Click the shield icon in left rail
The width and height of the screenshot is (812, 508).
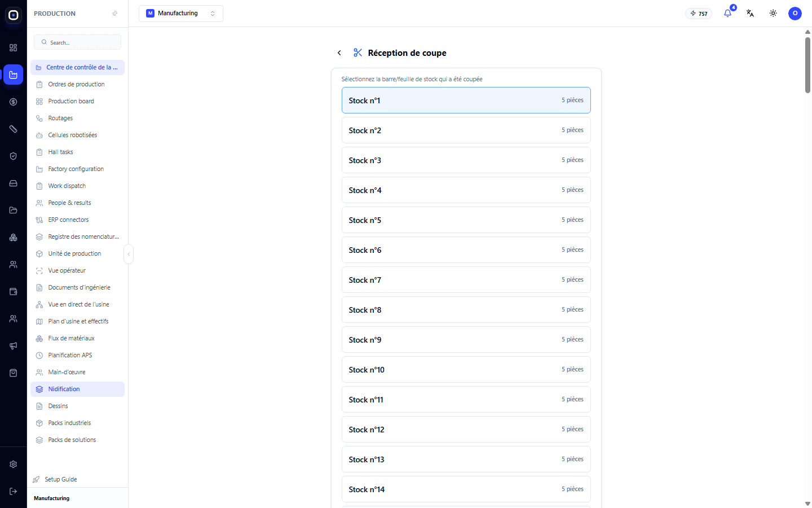(14, 156)
